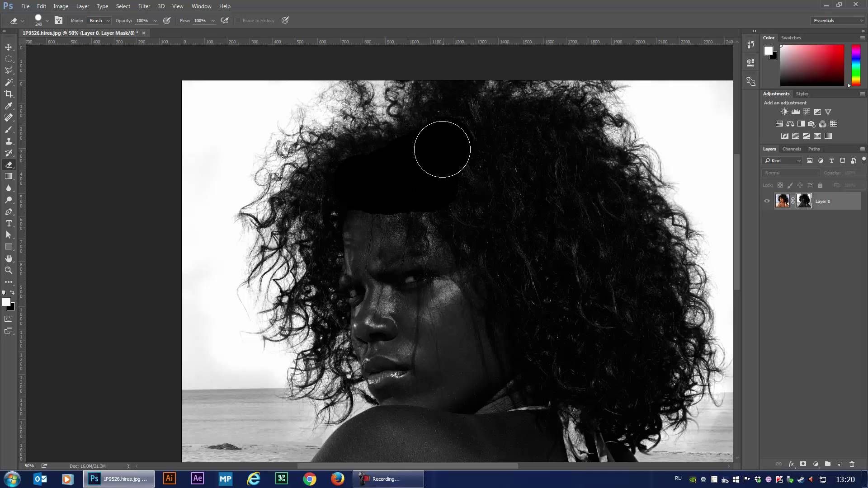
Task: Switch to the Channels tab
Action: tap(791, 149)
